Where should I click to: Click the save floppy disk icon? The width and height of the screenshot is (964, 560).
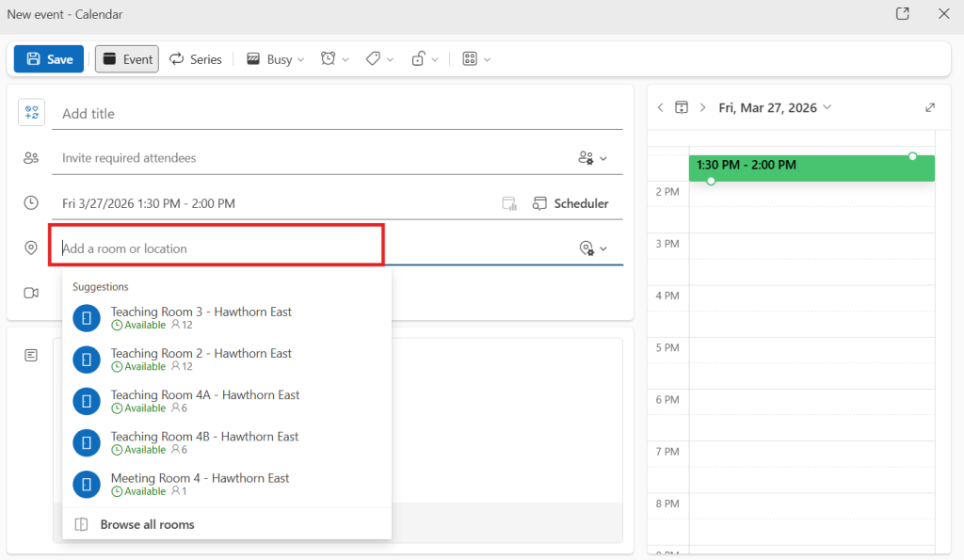[34, 59]
